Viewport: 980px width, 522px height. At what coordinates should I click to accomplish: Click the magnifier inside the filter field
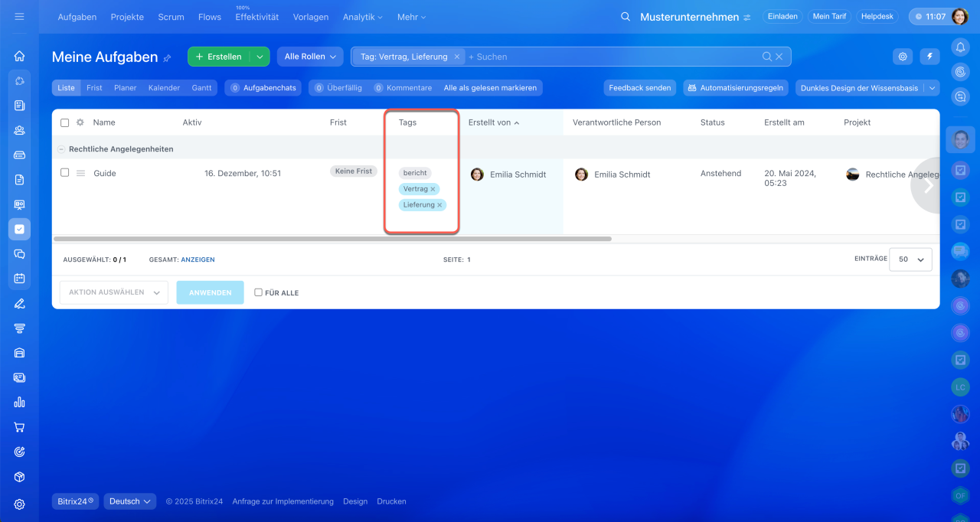pyautogui.click(x=767, y=57)
